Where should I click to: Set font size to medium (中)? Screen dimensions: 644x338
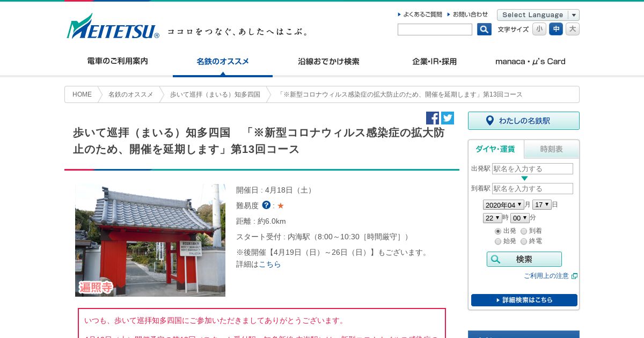[556, 29]
